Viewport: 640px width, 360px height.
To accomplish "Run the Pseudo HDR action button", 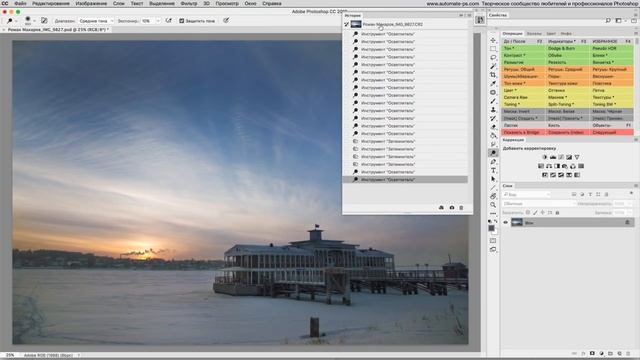I will pyautogui.click(x=612, y=48).
